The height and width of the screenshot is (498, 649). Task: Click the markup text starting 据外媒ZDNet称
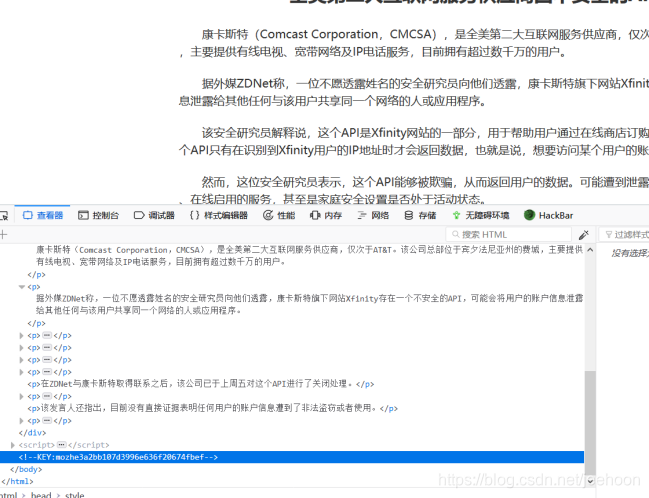(x=310, y=304)
